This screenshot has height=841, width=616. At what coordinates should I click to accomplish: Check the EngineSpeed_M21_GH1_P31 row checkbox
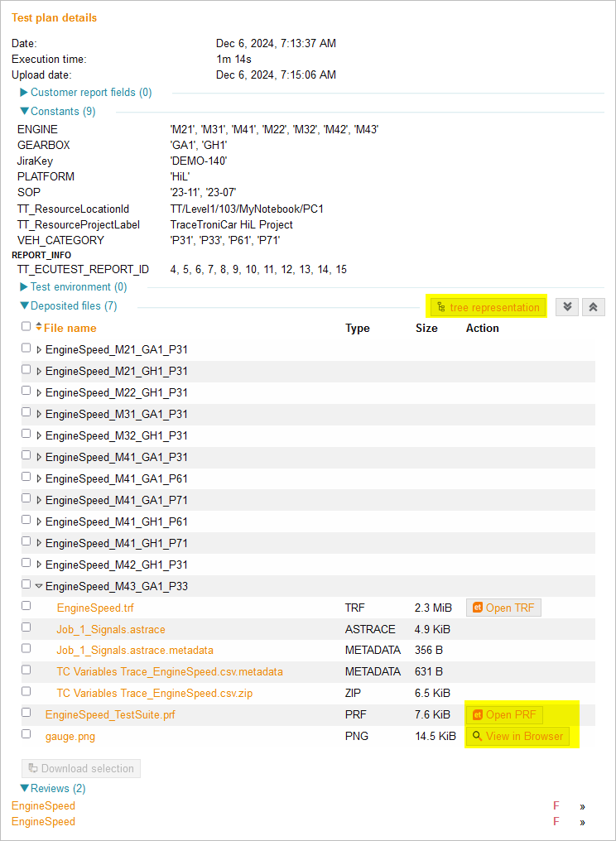26,369
